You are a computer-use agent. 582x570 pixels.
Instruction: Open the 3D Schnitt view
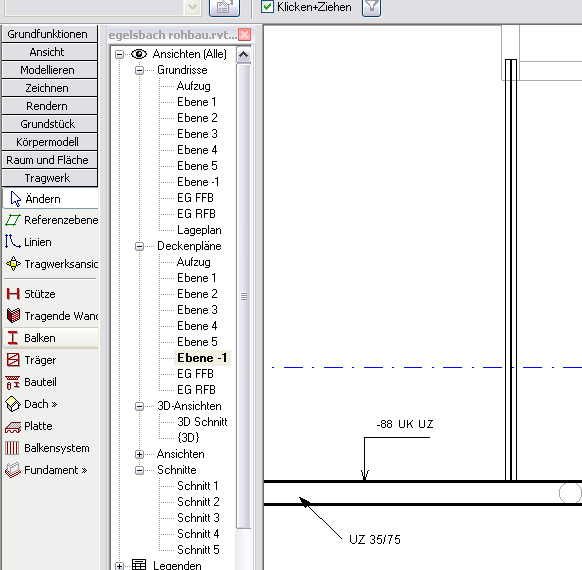202,422
